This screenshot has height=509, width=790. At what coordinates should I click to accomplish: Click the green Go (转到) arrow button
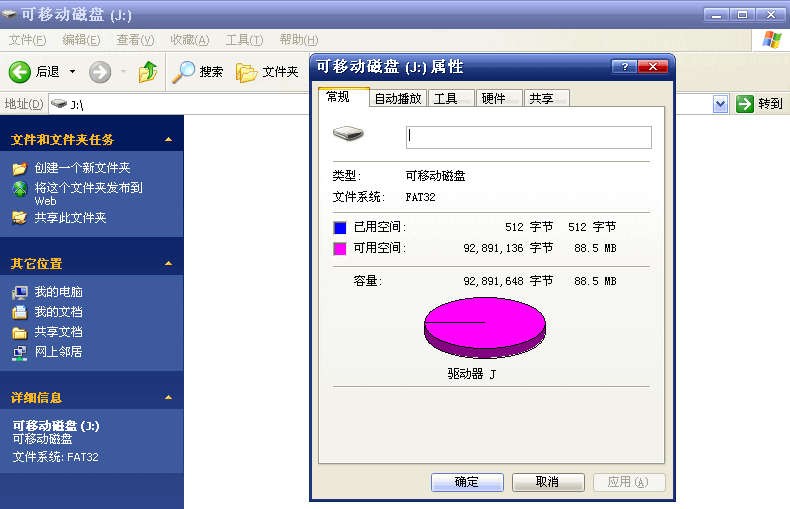click(x=745, y=104)
